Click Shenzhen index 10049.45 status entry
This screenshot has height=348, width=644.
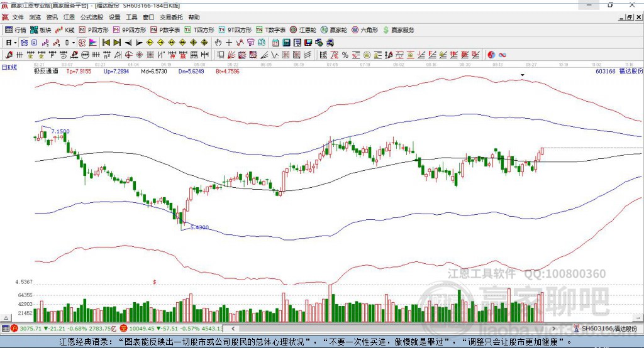(x=171, y=329)
